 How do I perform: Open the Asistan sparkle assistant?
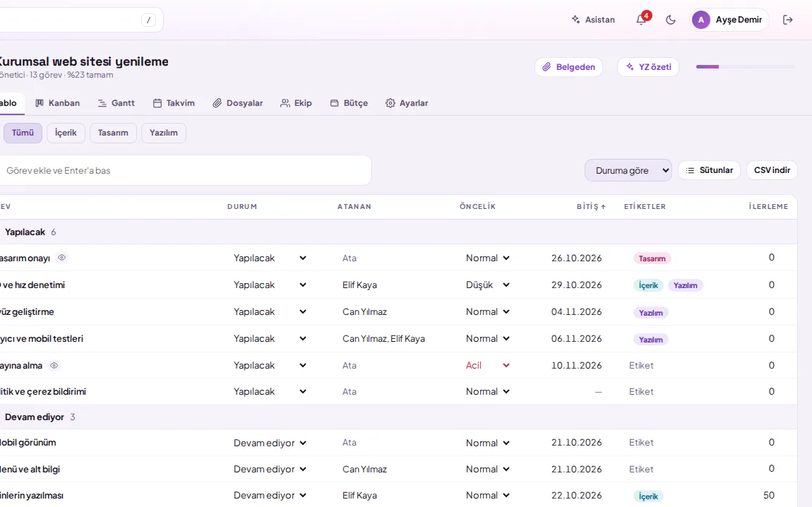[x=593, y=20]
